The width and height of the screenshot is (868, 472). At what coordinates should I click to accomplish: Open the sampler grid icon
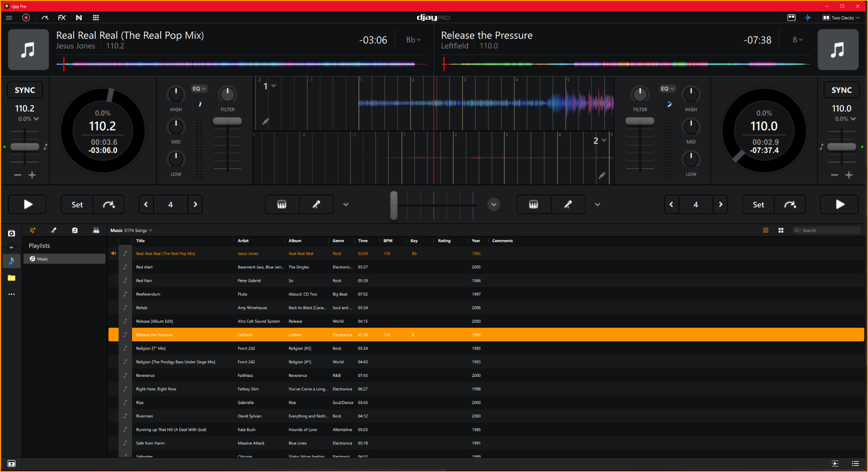(x=96, y=18)
